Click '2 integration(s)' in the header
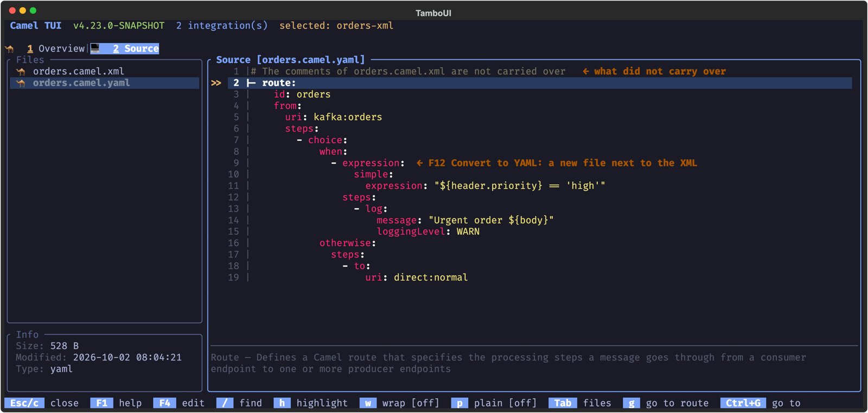The width and height of the screenshot is (868, 413). [x=222, y=25]
